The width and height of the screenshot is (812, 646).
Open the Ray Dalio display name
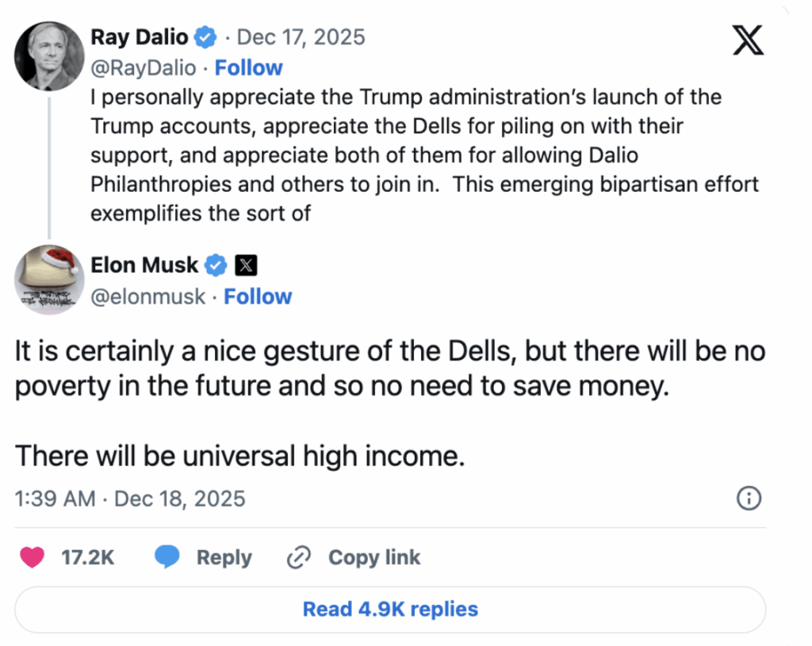(140, 36)
